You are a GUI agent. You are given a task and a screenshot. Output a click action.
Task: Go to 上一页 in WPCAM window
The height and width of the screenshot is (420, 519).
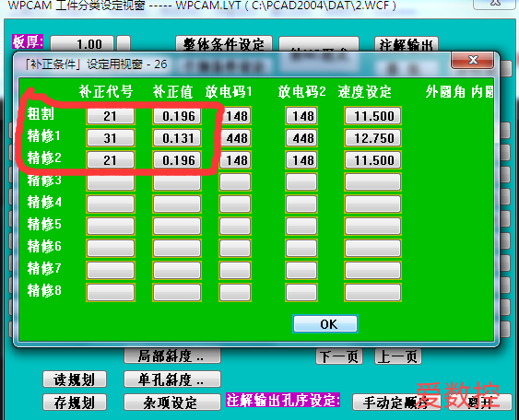coord(398,356)
